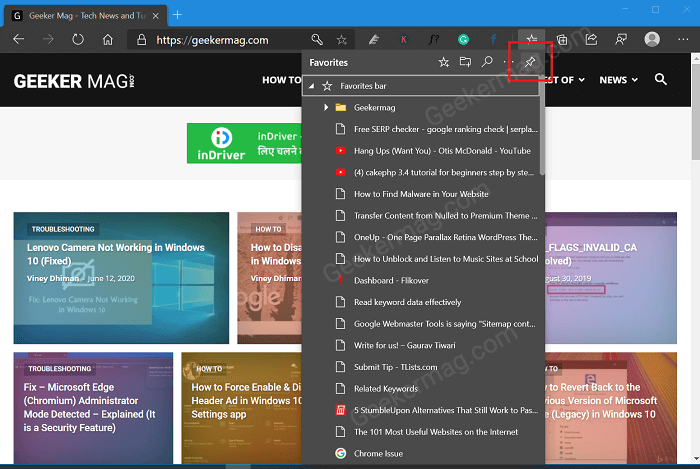The width and height of the screenshot is (700, 469).
Task: Open the green Grammarly extension icon
Action: point(463,40)
